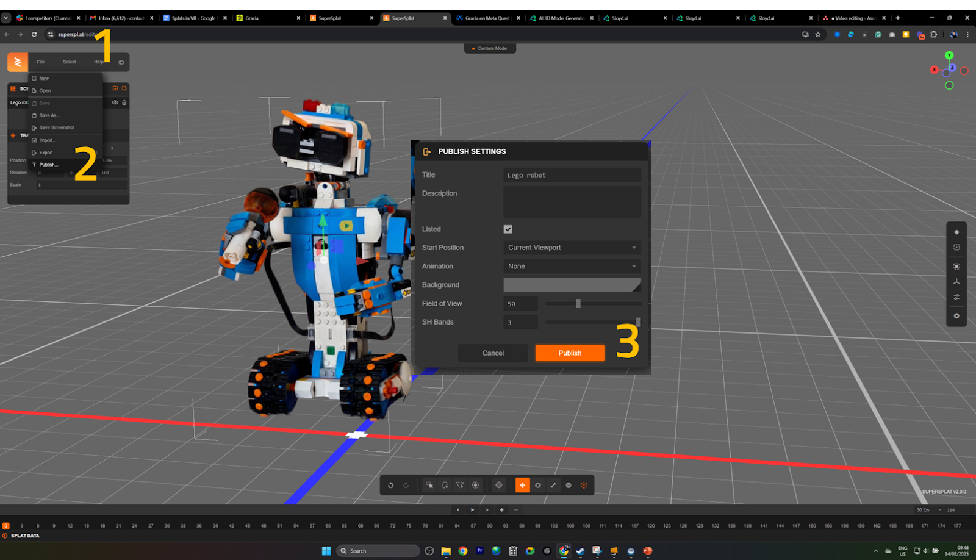This screenshot has height=560, width=976.
Task: Open the Start Position dropdown
Action: 572,248
